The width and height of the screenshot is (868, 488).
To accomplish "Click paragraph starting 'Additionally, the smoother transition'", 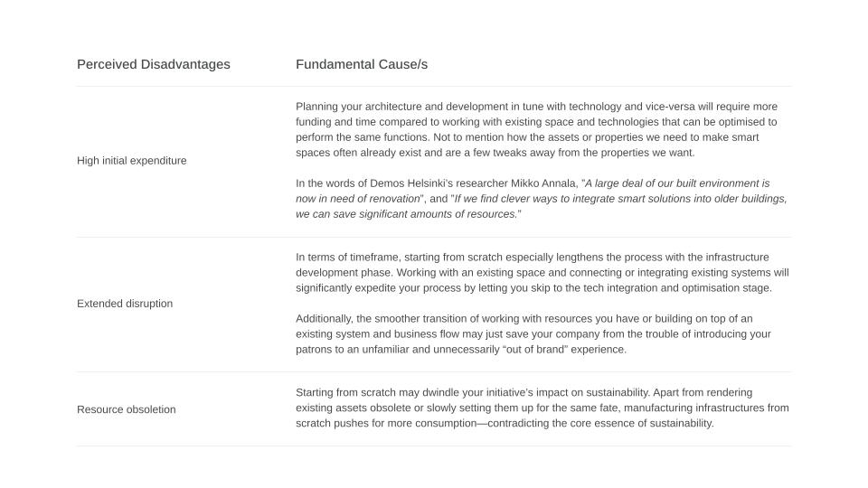I will (533, 334).
